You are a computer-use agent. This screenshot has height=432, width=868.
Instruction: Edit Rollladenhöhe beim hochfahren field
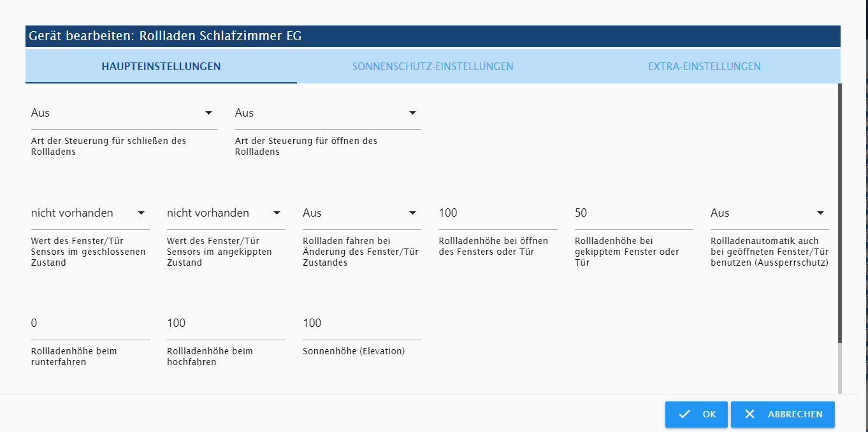pos(226,323)
